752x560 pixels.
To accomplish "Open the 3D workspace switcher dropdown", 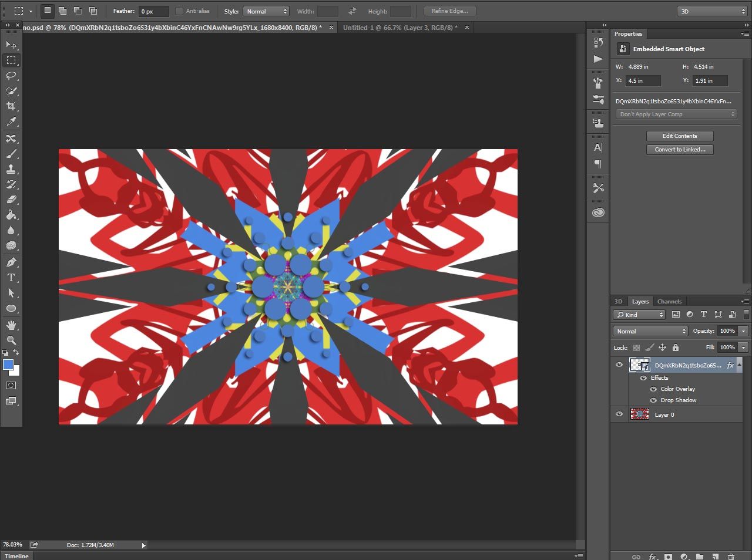I will 712,11.
